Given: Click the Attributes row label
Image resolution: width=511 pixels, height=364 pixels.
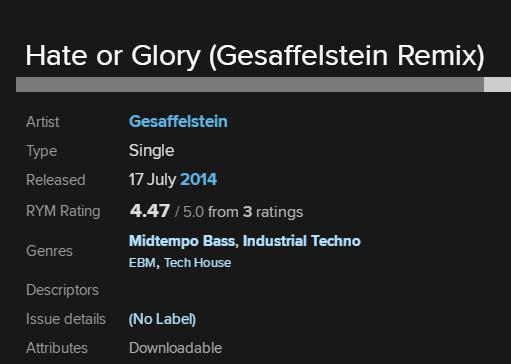Looking at the screenshot, I should (57, 348).
